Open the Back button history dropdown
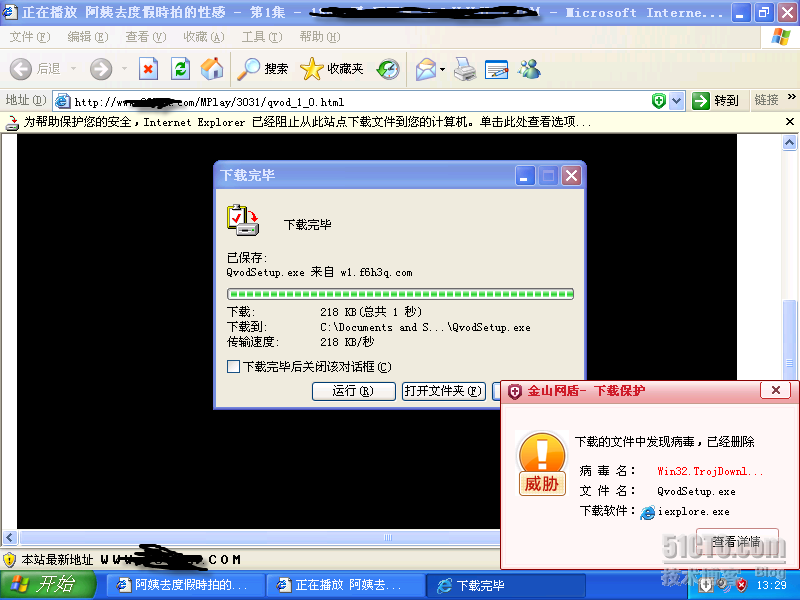The height and width of the screenshot is (600, 800). pos(73,68)
